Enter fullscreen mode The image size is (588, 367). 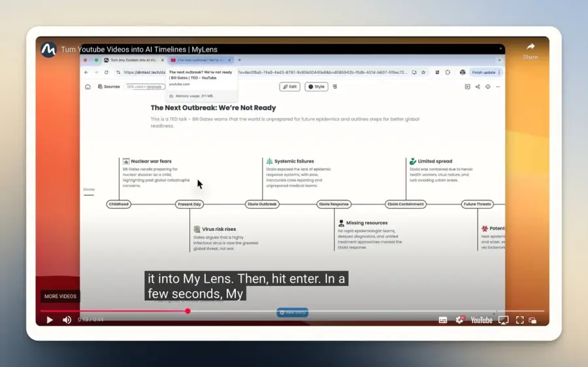click(x=520, y=320)
